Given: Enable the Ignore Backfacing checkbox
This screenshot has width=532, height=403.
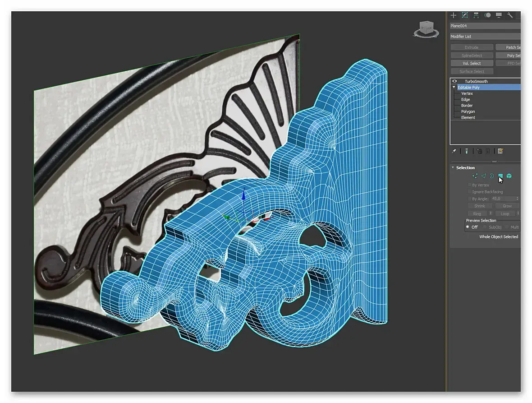Looking at the screenshot, I should click(x=470, y=191).
